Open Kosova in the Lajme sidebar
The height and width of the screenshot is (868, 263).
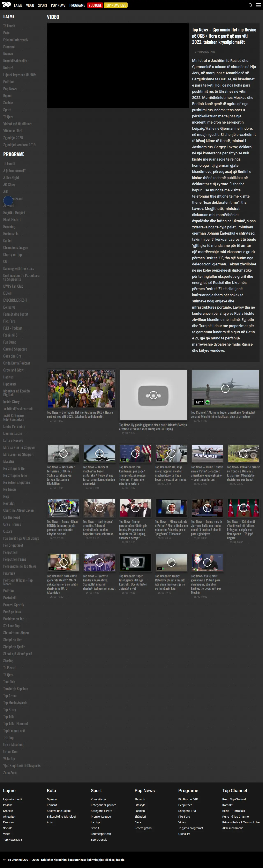tap(8, 54)
